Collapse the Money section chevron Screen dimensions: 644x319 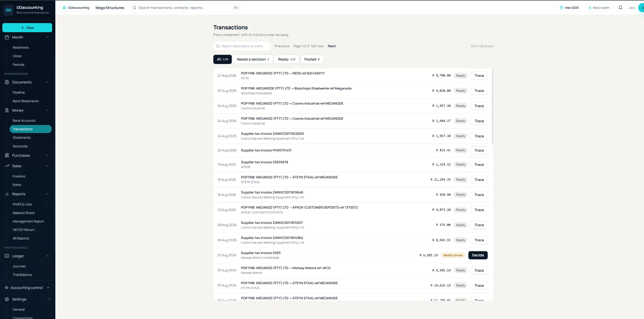(47, 110)
